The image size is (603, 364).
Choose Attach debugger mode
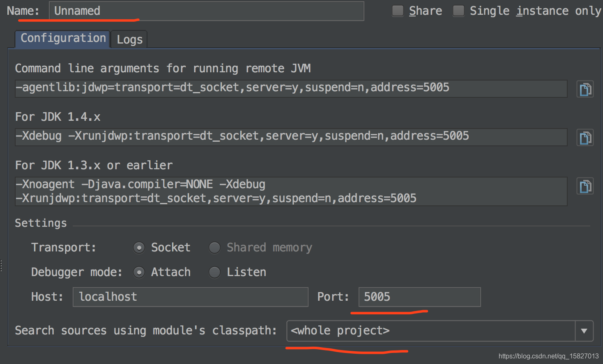(139, 272)
